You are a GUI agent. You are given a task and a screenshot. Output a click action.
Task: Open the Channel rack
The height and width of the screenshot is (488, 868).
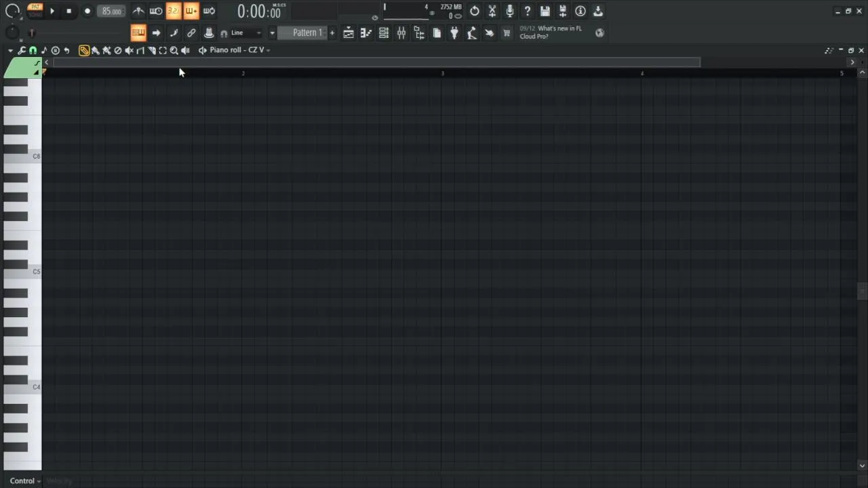(x=384, y=33)
